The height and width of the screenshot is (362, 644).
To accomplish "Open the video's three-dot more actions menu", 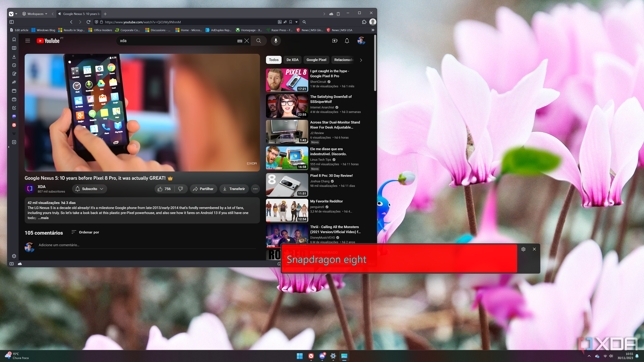I will (x=255, y=189).
